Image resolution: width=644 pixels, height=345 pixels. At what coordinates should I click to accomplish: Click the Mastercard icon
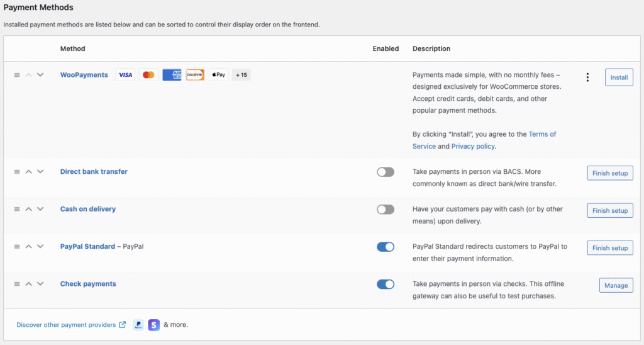coord(148,75)
